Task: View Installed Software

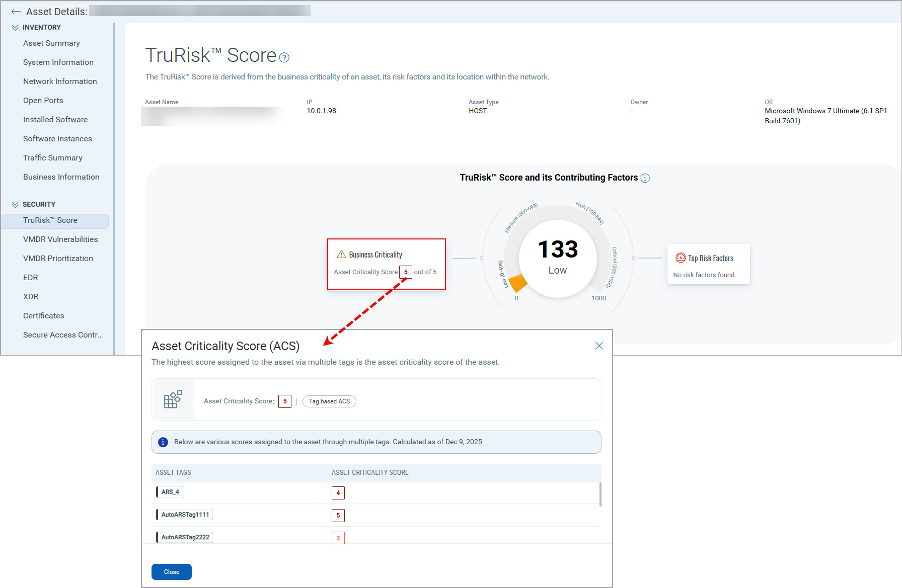Action: (55, 120)
